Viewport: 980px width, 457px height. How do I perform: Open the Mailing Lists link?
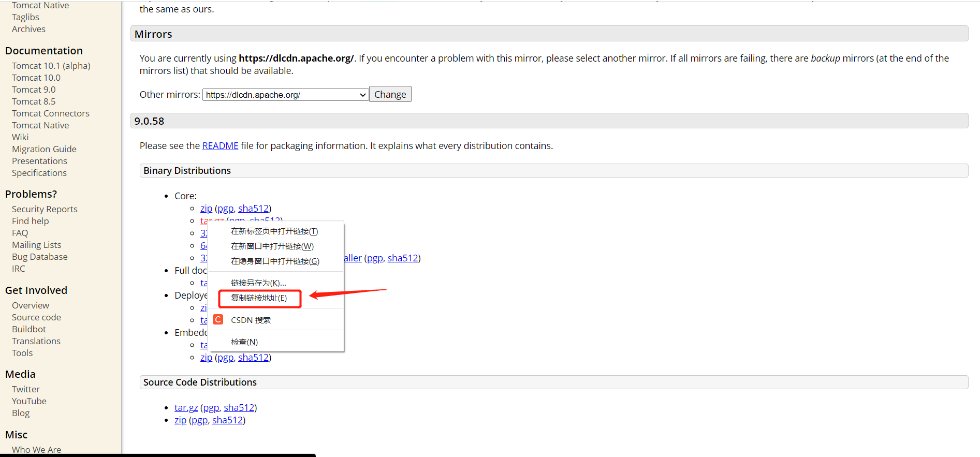tap(36, 245)
